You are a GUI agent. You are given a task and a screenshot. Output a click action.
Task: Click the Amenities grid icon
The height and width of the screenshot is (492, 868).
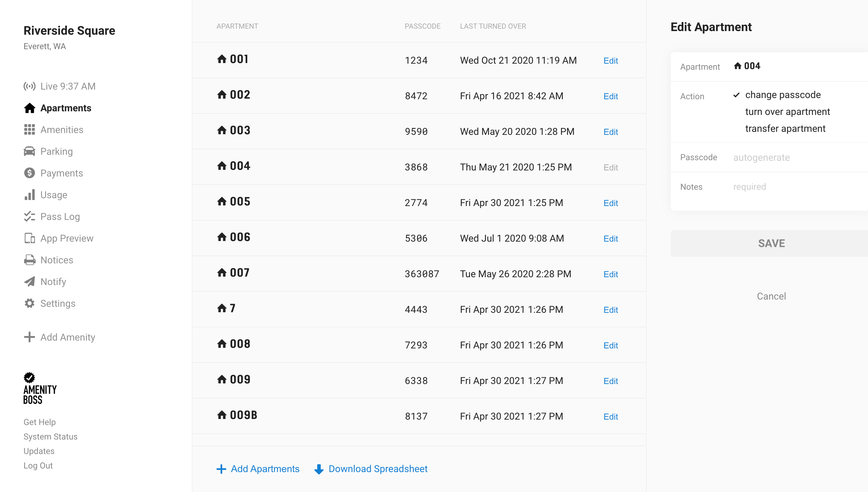click(x=29, y=130)
